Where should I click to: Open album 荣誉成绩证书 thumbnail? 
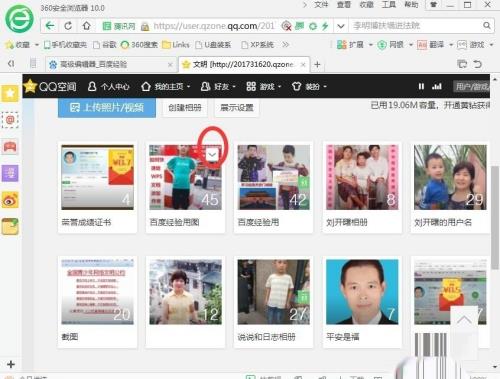(x=97, y=177)
